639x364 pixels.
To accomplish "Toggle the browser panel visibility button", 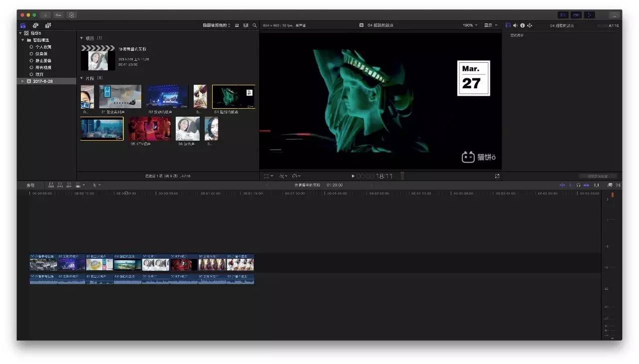I will 563,15.
